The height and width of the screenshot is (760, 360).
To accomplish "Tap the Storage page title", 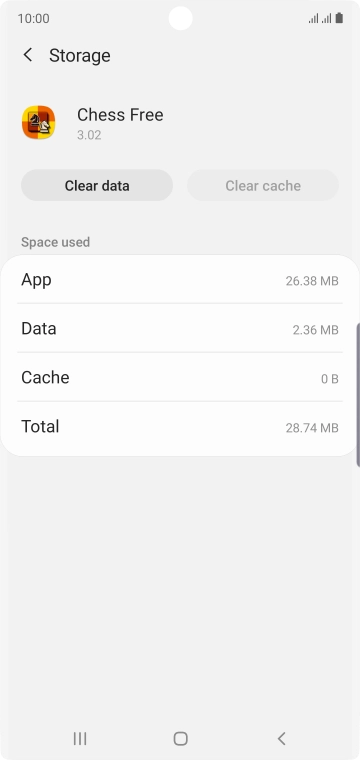I will [x=79, y=56].
